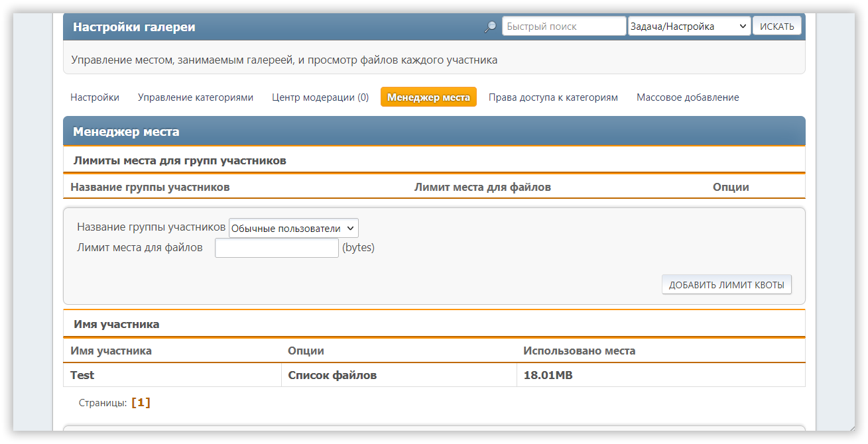868x444 pixels.
Task: Expand the Обычные пользователи group dropdown
Action: 293,228
